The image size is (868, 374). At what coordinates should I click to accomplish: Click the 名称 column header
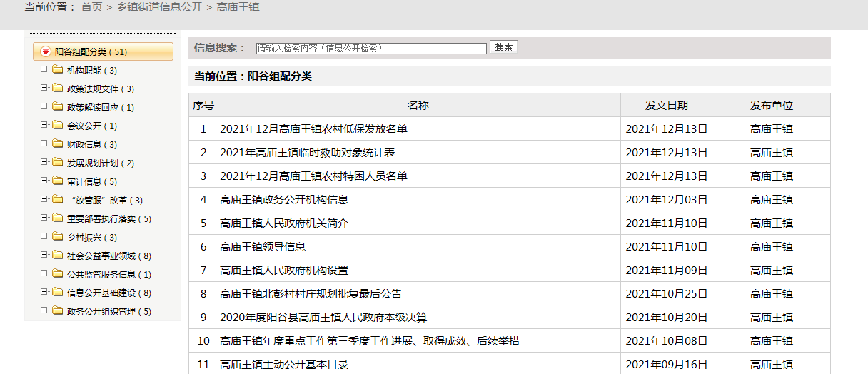click(x=418, y=106)
